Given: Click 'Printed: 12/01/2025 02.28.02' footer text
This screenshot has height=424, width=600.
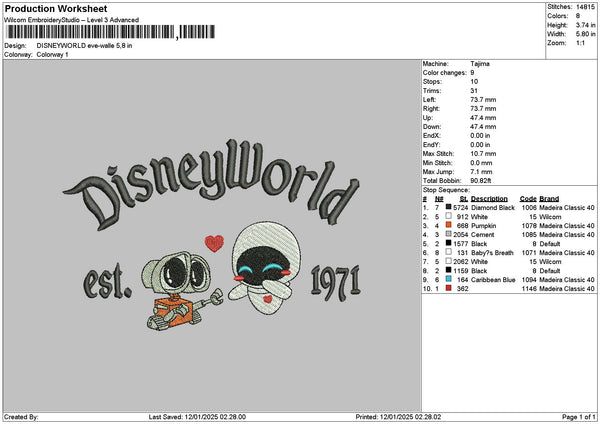Looking at the screenshot, I should pyautogui.click(x=398, y=417).
